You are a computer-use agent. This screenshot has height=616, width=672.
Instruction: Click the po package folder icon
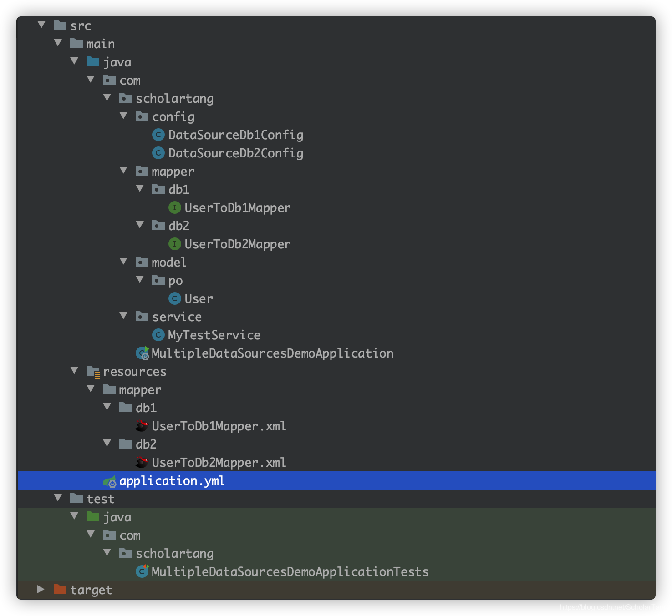[x=158, y=280]
